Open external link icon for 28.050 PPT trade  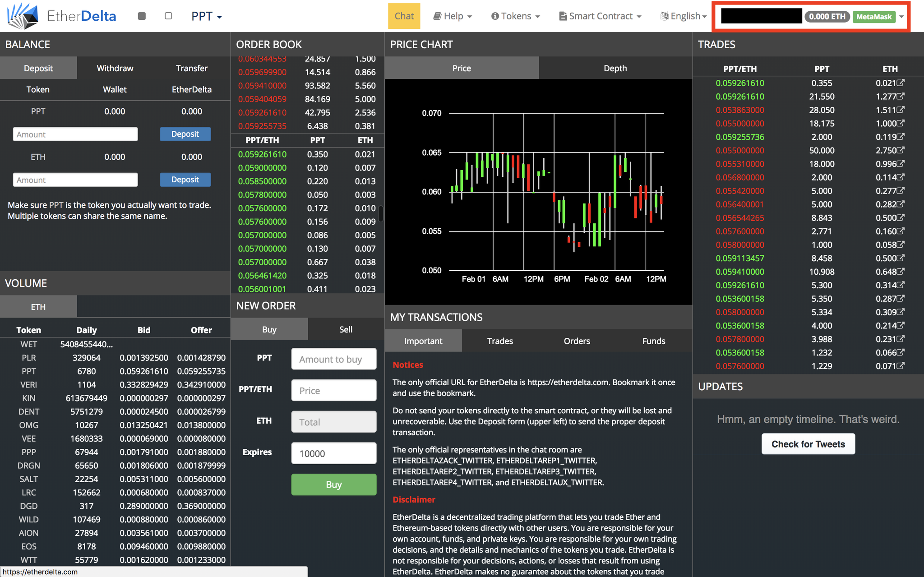tap(901, 110)
